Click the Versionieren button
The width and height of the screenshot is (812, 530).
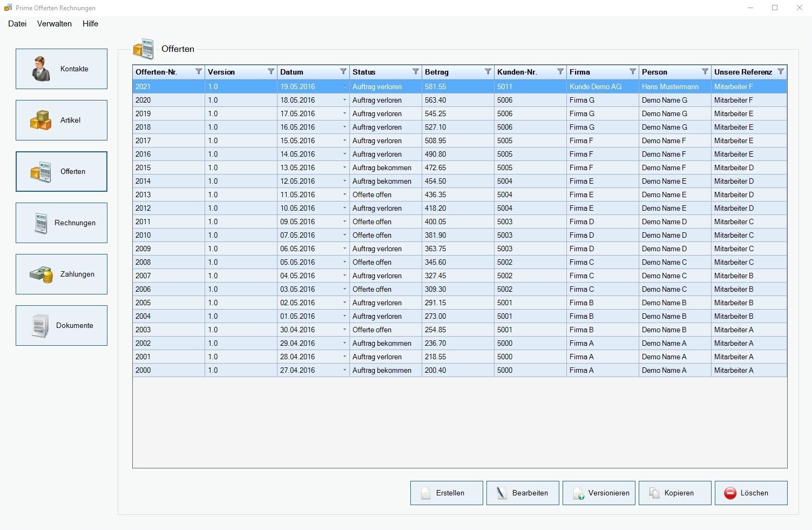599,493
